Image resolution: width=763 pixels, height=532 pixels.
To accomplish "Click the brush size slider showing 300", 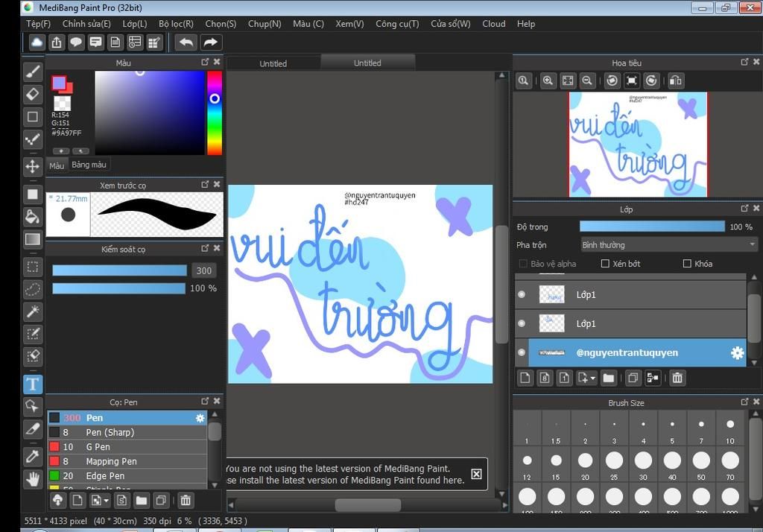I will click(x=119, y=270).
